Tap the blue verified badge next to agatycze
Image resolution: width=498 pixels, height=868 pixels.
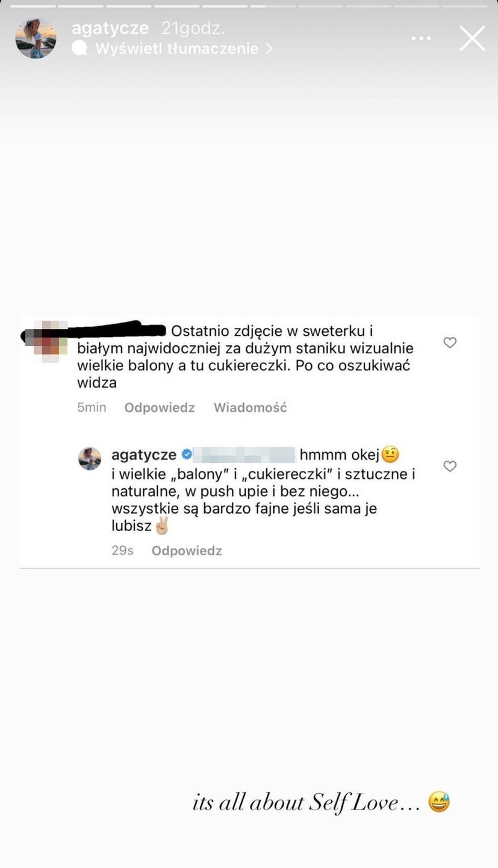(187, 454)
